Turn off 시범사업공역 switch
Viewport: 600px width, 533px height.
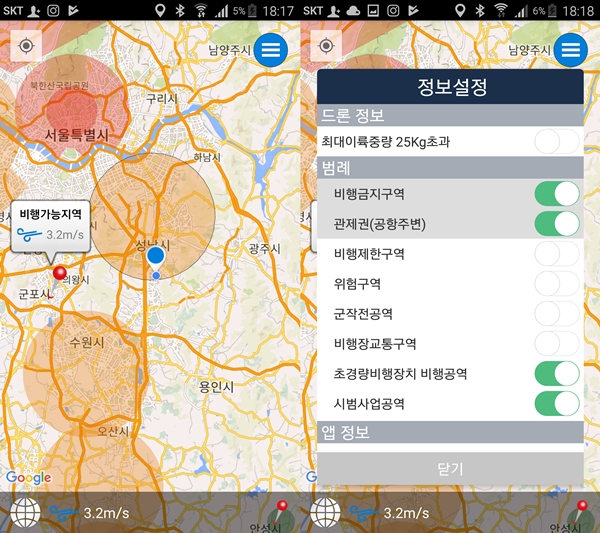557,403
